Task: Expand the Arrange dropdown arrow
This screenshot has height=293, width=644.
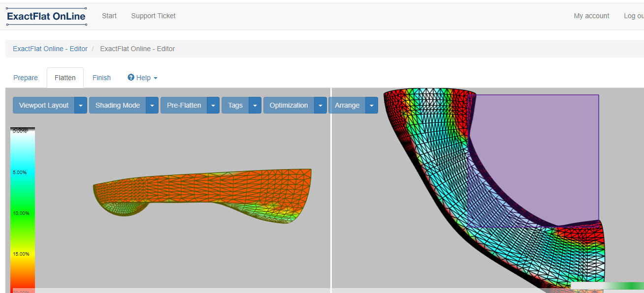Action: point(372,105)
